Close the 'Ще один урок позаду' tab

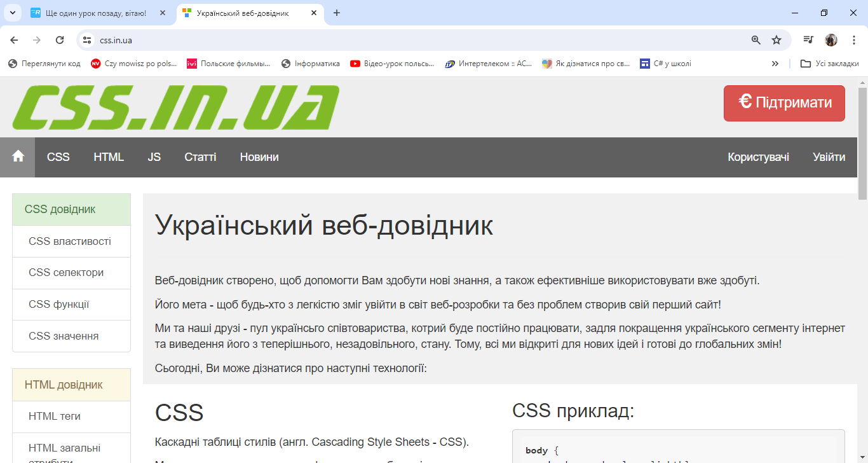coord(163,13)
